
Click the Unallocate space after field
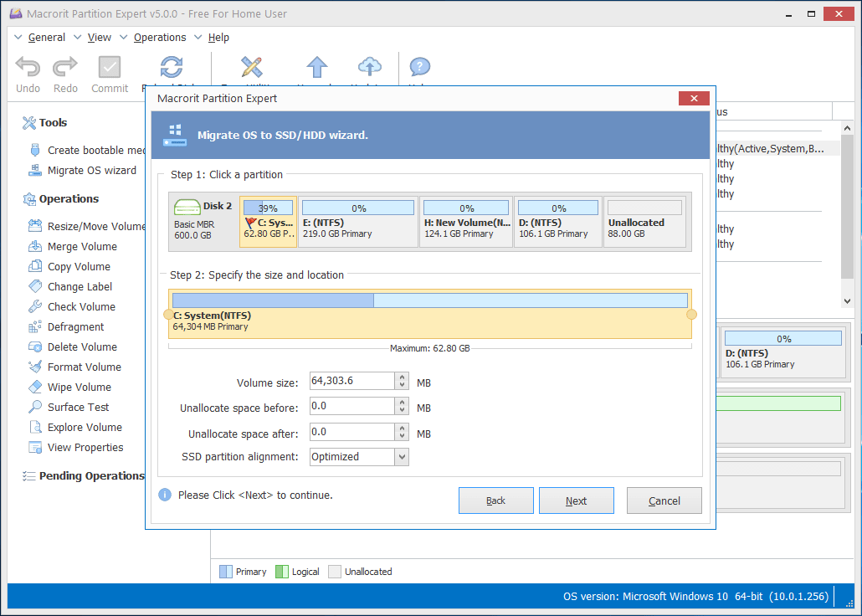[x=351, y=432]
